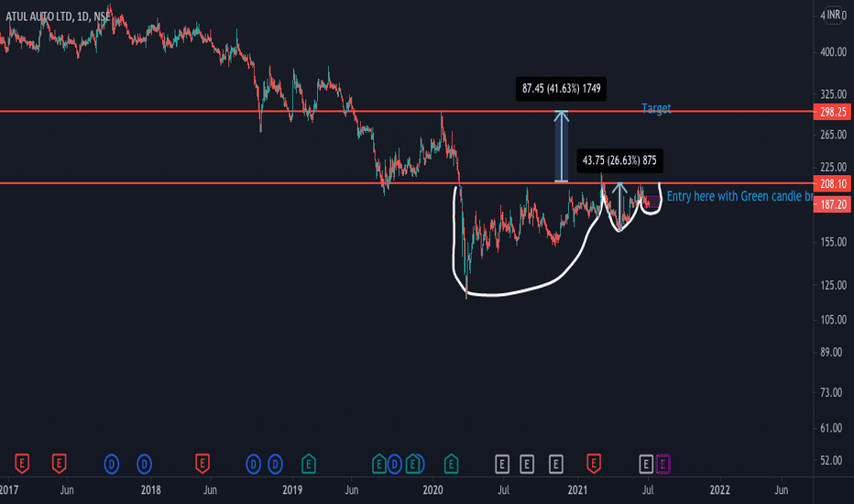Open the red earnings marker just after 2021
Viewport: 854px width, 504px height.
tap(593, 464)
